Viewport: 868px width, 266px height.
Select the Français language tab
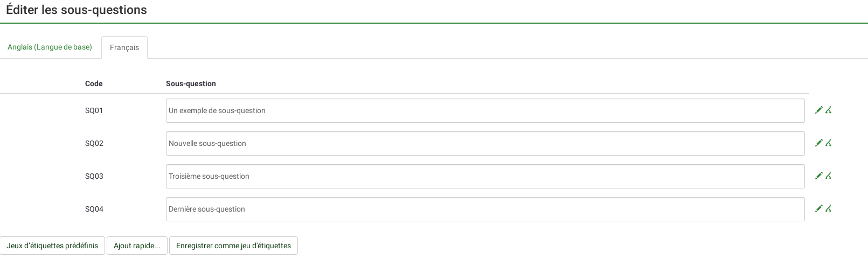click(x=124, y=48)
